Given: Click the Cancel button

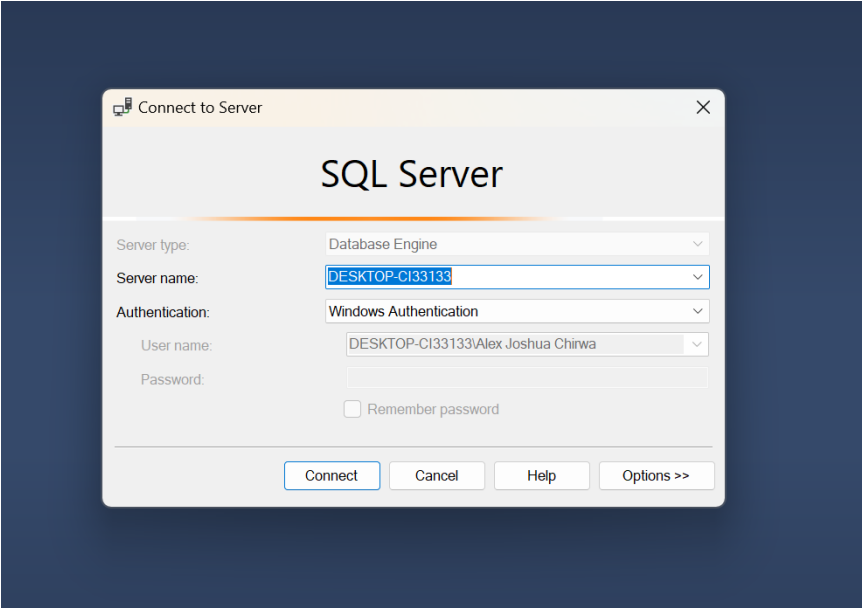Looking at the screenshot, I should pyautogui.click(x=436, y=476).
